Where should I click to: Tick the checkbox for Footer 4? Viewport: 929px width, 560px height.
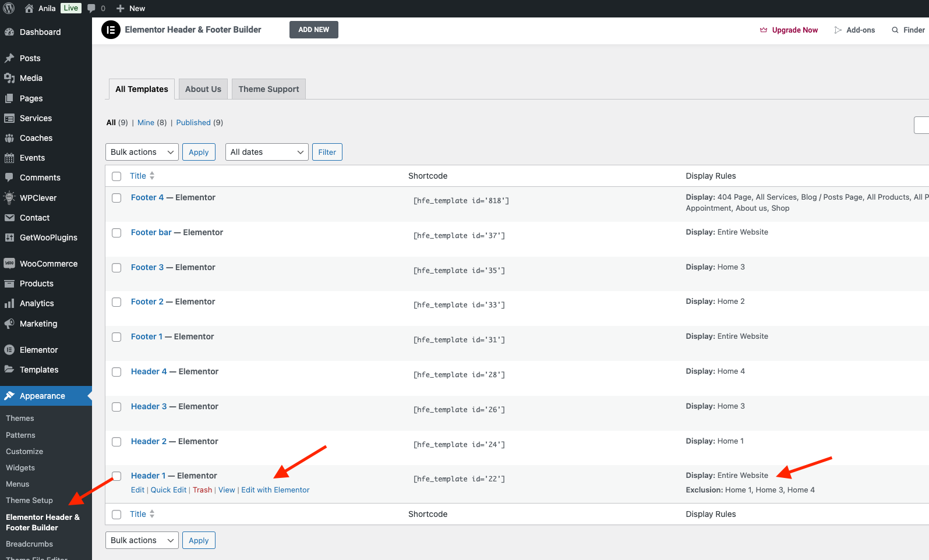click(116, 198)
